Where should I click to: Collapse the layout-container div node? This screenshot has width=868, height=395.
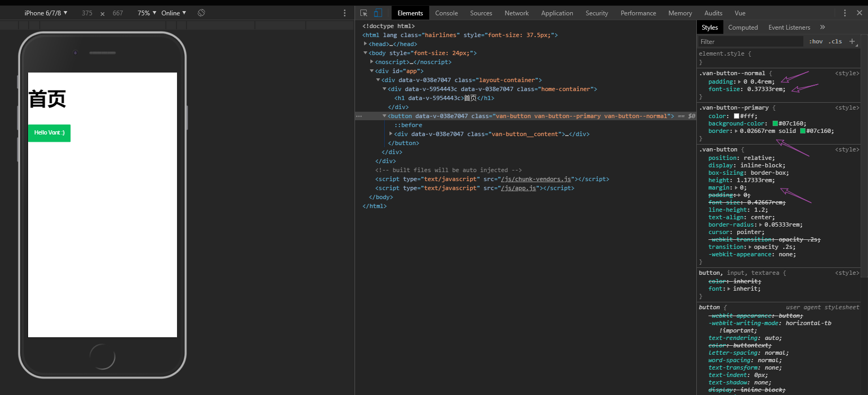point(378,80)
